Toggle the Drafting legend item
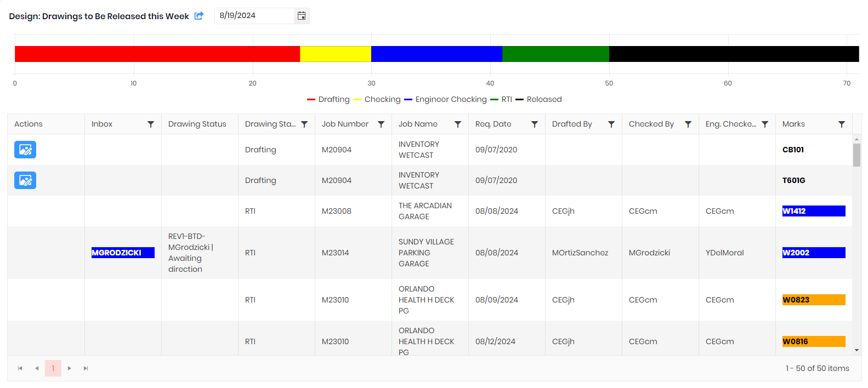 coord(328,99)
